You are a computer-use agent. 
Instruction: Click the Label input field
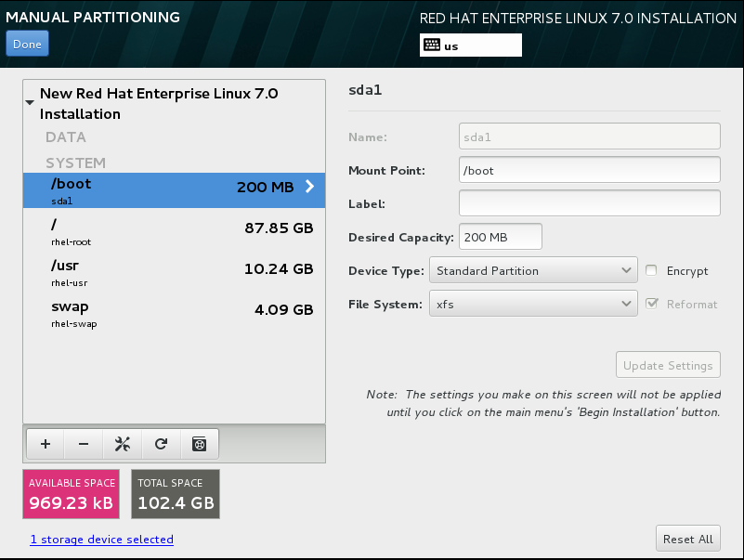[589, 203]
